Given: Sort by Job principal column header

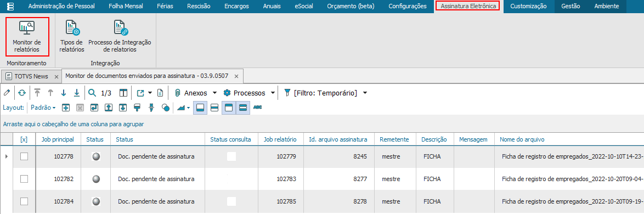Looking at the screenshot, I should click(x=58, y=140).
